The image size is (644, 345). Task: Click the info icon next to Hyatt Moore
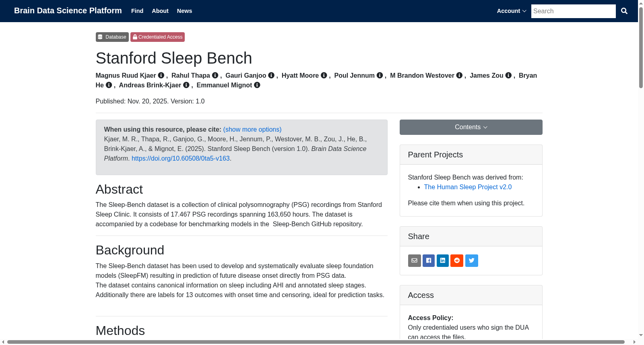point(324,75)
